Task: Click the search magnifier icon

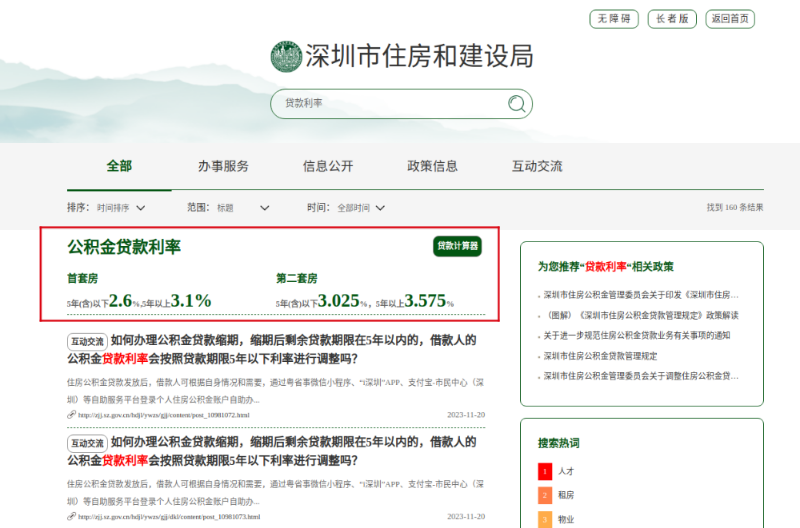Action: [x=516, y=104]
